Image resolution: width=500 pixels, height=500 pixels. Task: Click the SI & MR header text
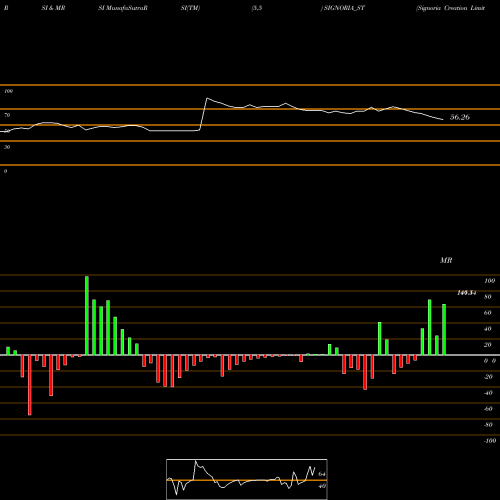53,8
